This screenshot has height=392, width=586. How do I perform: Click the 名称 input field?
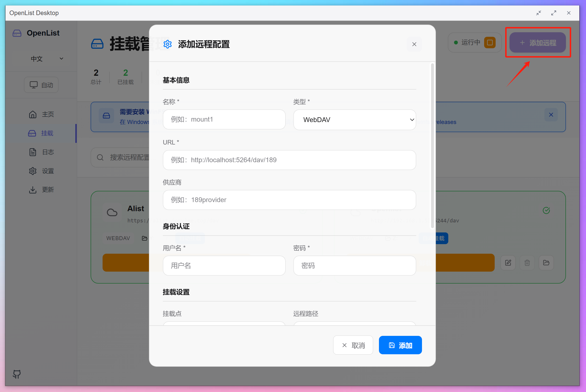(x=224, y=119)
